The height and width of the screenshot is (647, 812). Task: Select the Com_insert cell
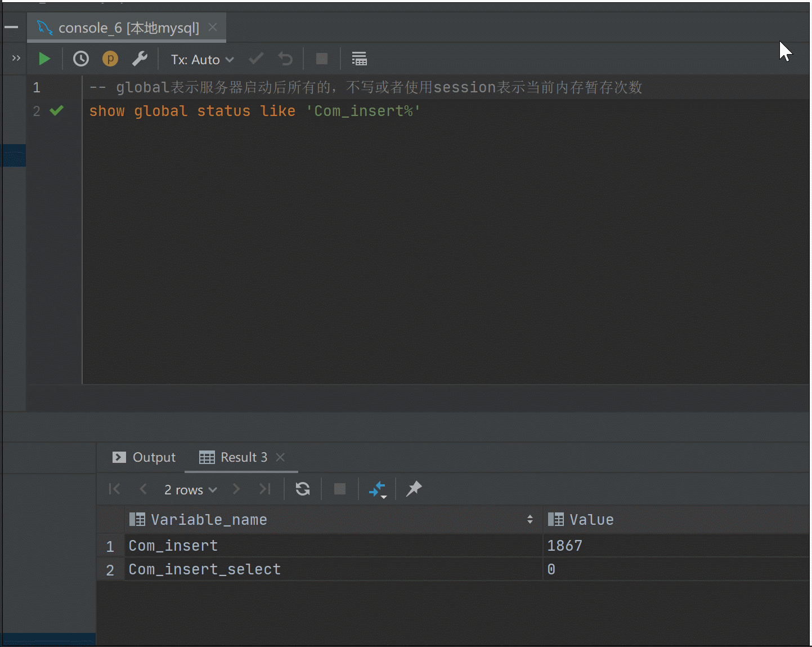click(333, 546)
